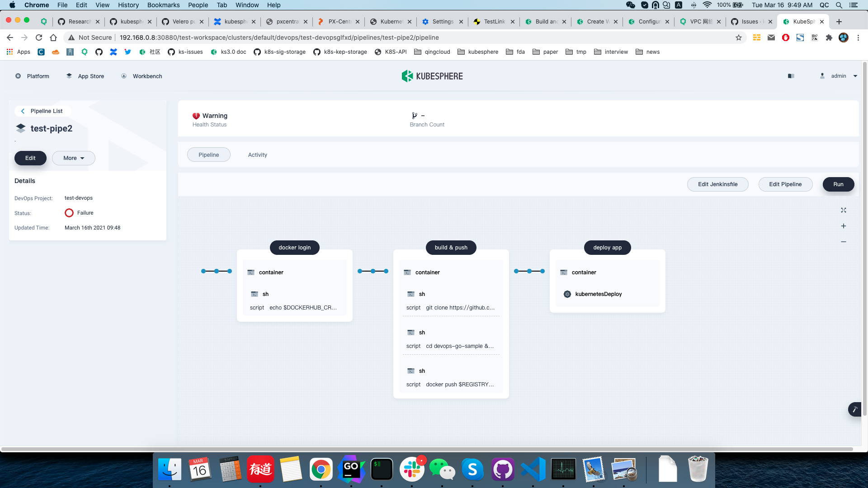The width and height of the screenshot is (868, 488).
Task: Select the Pipeline tab
Action: coord(209,155)
